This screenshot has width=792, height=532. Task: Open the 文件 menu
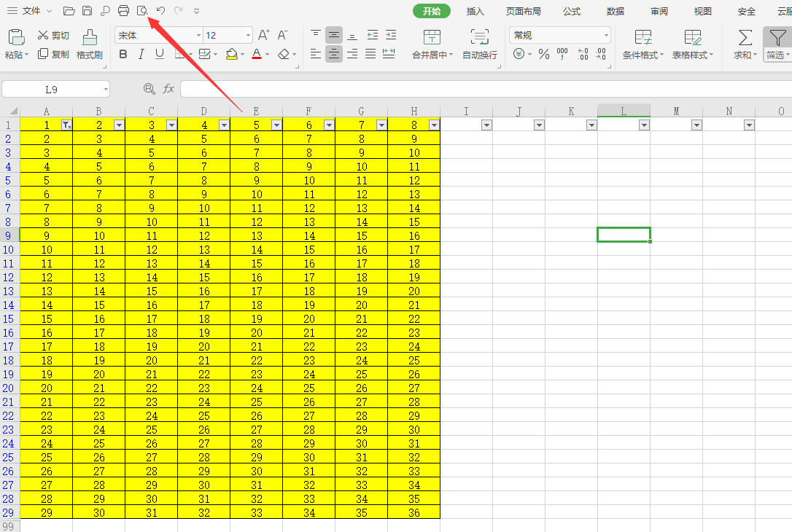pos(29,11)
